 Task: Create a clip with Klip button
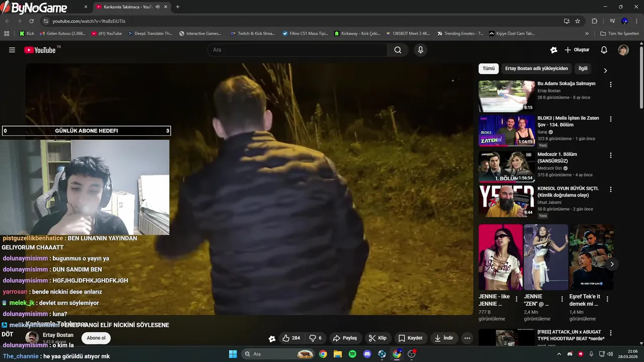tap(377, 338)
